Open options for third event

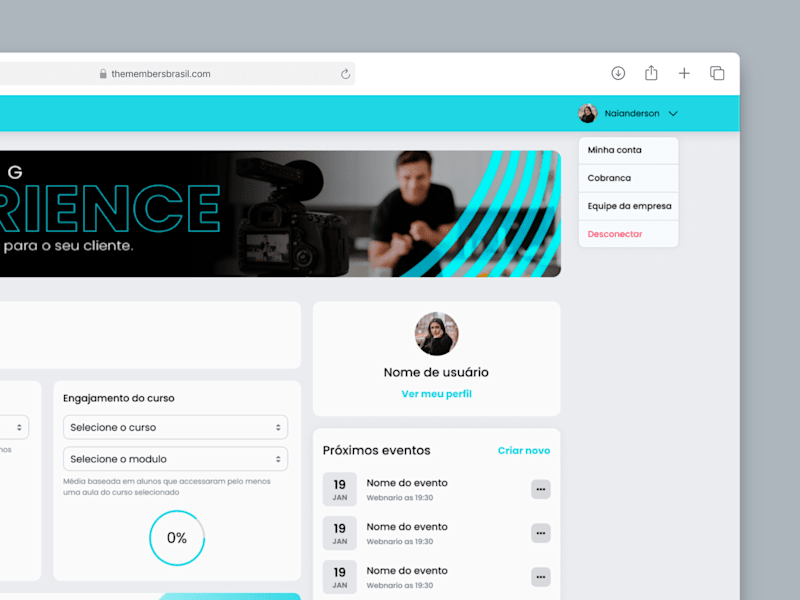point(540,577)
